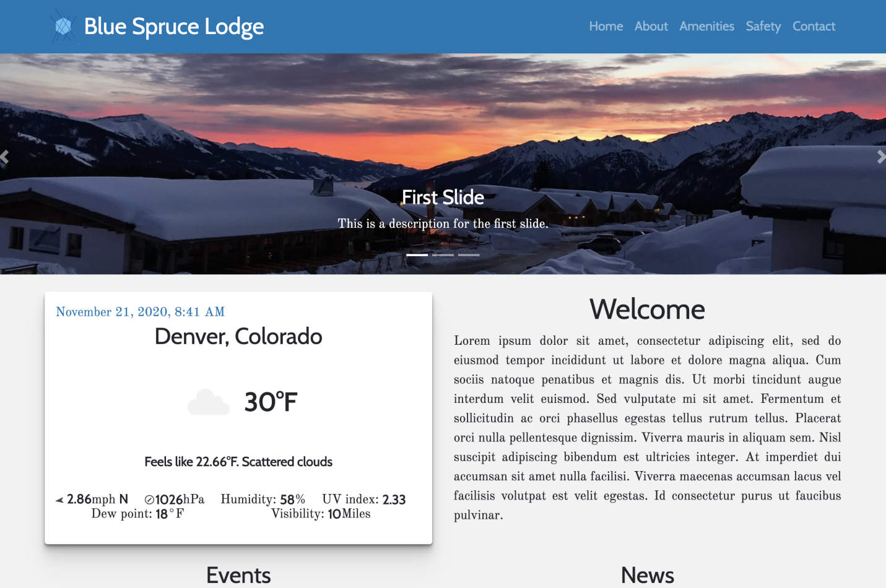
Task: Open the About page from navbar
Action: tap(651, 27)
